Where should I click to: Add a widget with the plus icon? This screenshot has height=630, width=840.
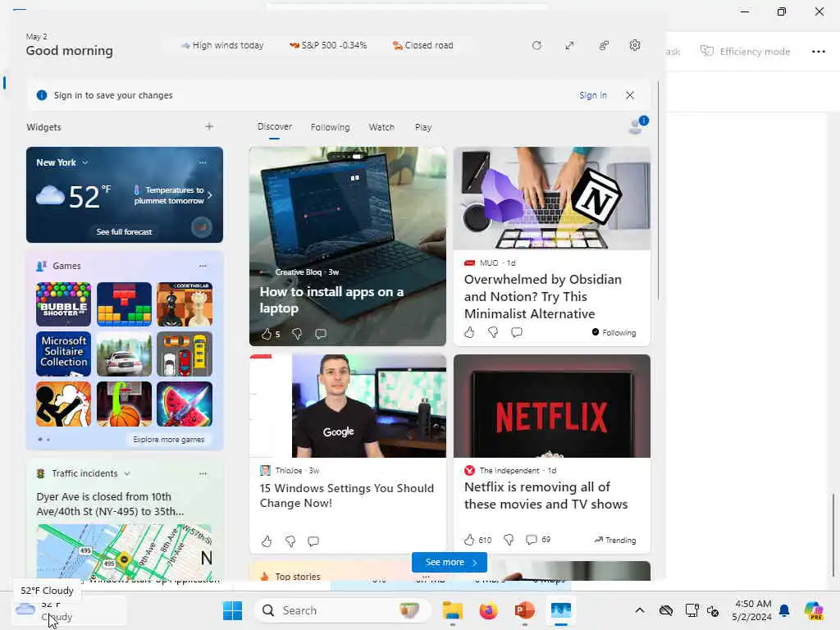click(x=209, y=126)
